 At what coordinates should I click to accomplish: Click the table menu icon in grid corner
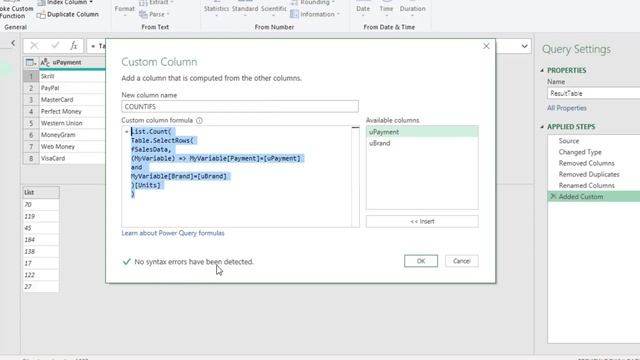coord(31,62)
